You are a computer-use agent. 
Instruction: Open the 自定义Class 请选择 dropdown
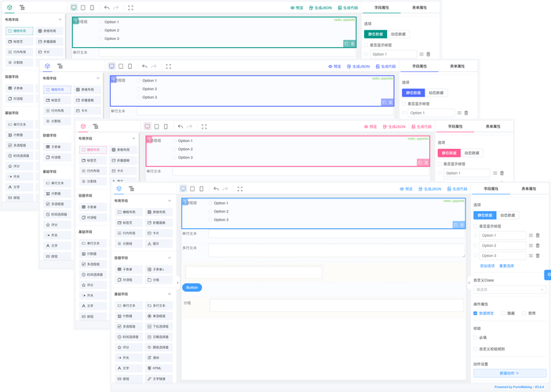tap(509, 289)
